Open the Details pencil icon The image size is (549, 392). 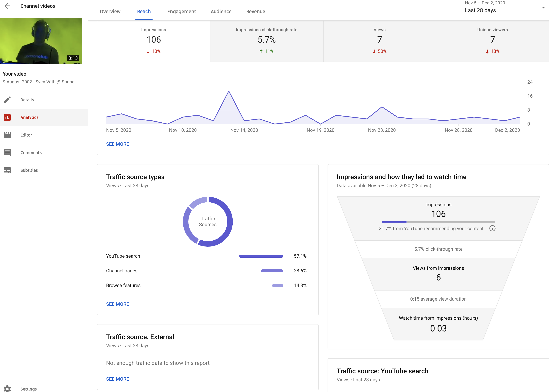click(8, 100)
